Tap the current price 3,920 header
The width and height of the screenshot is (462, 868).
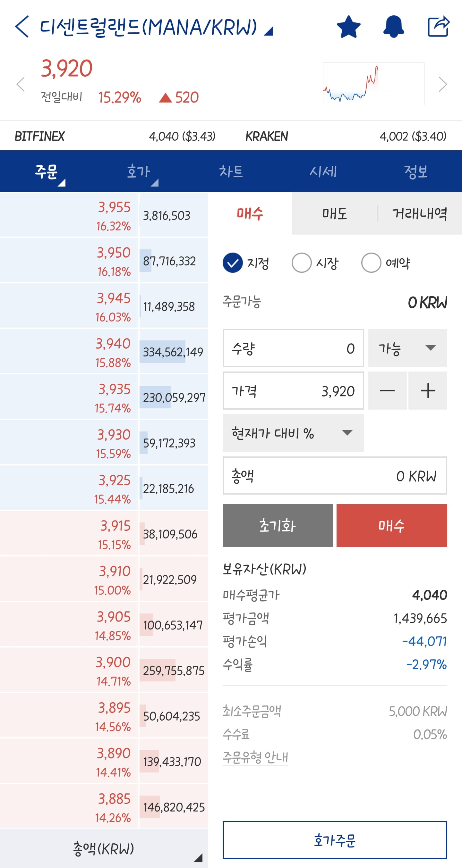pos(66,68)
